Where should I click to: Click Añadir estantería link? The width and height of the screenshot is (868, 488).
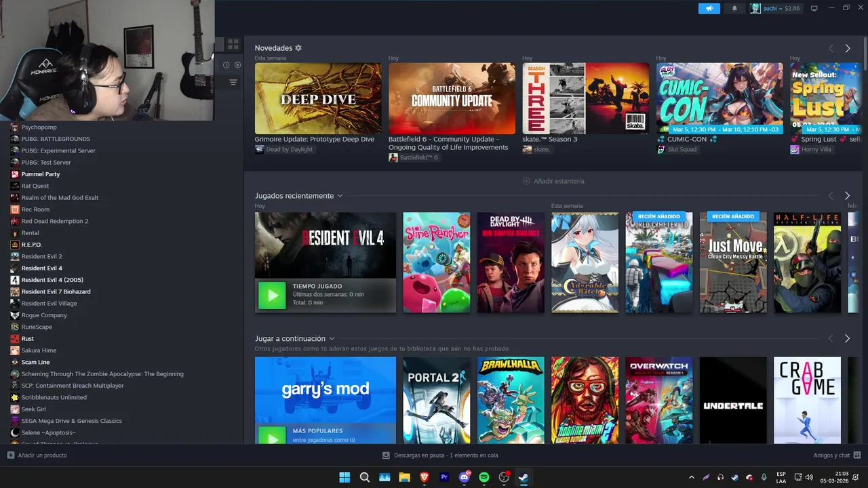click(x=559, y=181)
